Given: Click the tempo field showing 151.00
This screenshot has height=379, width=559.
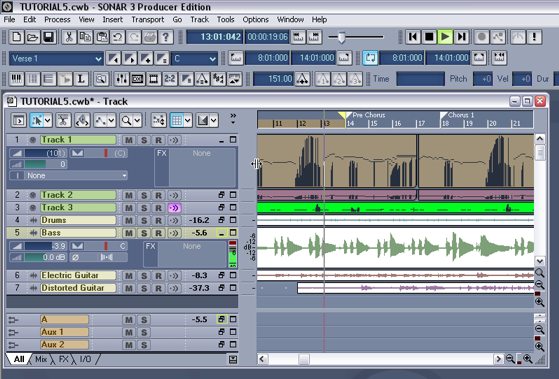Looking at the screenshot, I should [x=274, y=79].
